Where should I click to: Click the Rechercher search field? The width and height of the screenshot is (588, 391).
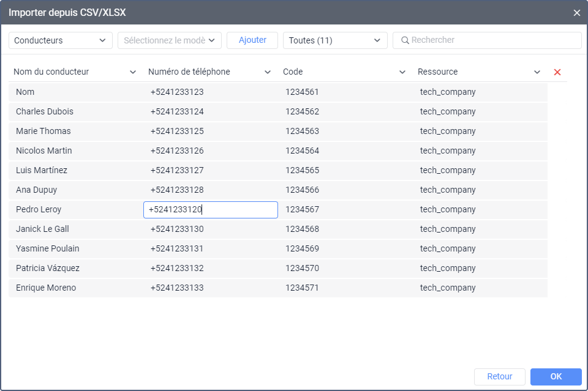[487, 40]
